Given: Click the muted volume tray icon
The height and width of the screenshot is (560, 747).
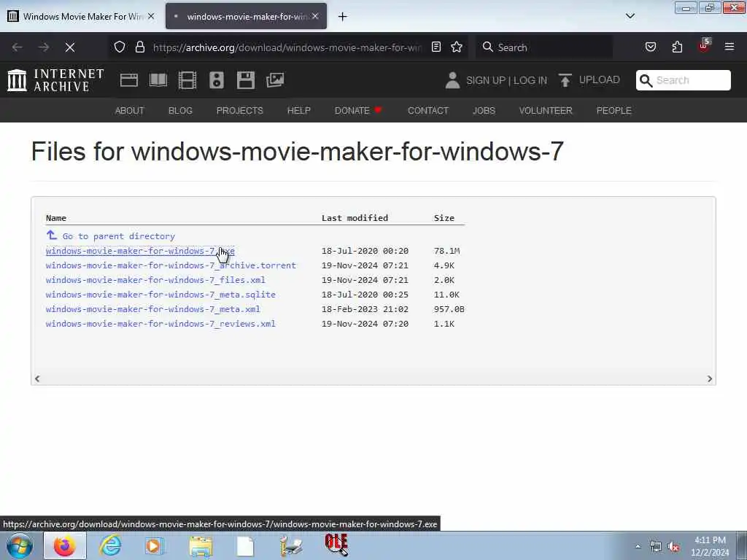Looking at the screenshot, I should 673,547.
